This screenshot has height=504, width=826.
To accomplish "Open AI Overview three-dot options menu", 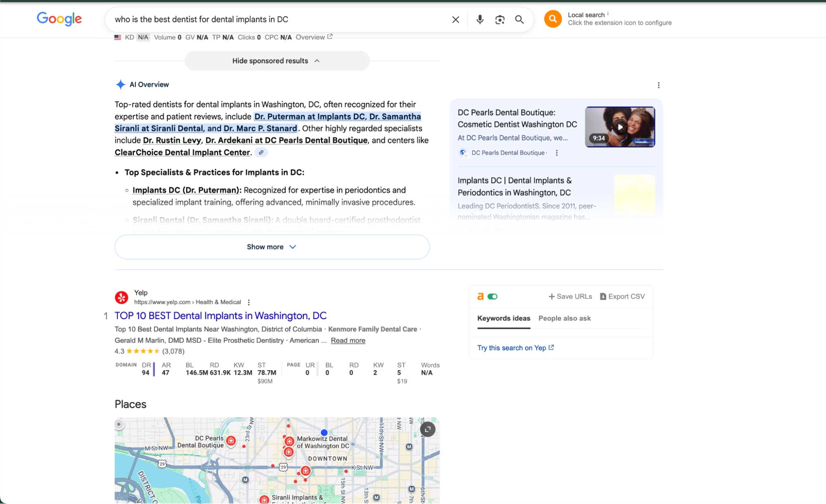I will 658,85.
